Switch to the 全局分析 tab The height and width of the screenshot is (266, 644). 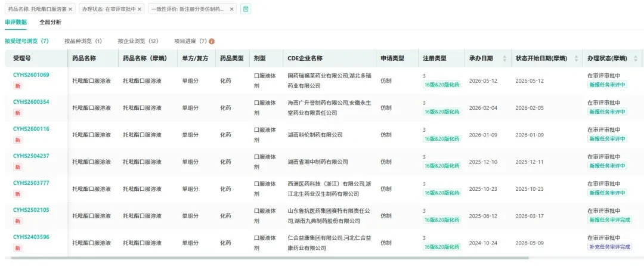51,22
